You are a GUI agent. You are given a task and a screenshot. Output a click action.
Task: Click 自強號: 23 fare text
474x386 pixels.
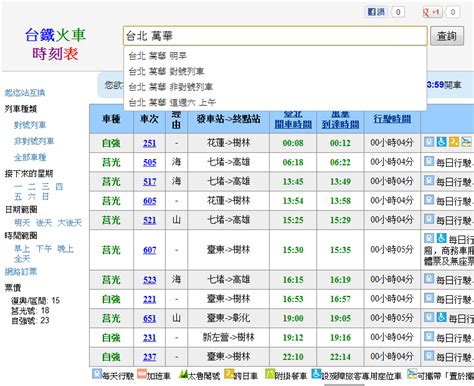click(30, 320)
